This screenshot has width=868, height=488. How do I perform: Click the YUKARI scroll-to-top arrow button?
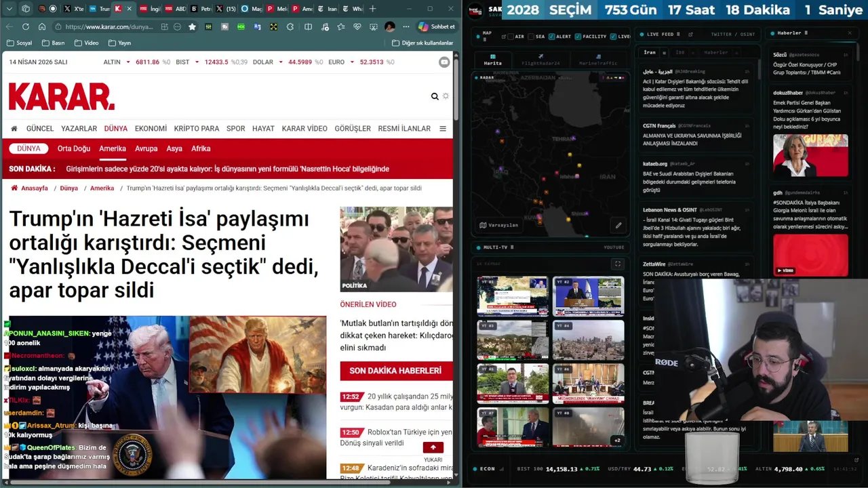(x=433, y=448)
